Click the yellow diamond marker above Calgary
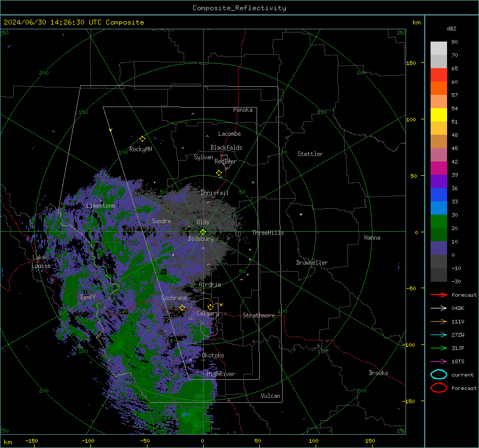Screen dimensions: 479x448 pyautogui.click(x=210, y=307)
